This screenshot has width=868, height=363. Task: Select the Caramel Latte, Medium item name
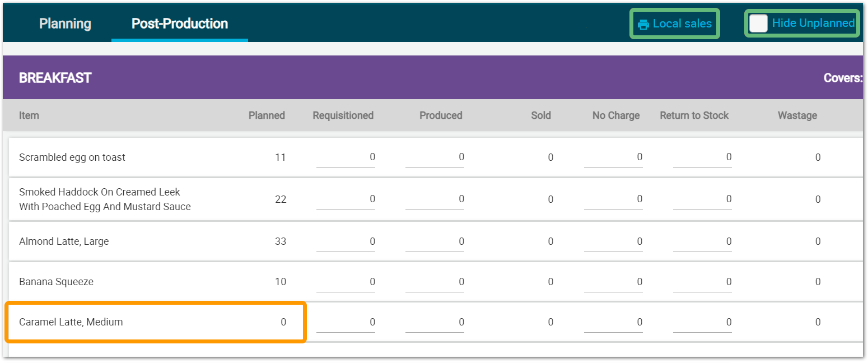click(x=71, y=322)
